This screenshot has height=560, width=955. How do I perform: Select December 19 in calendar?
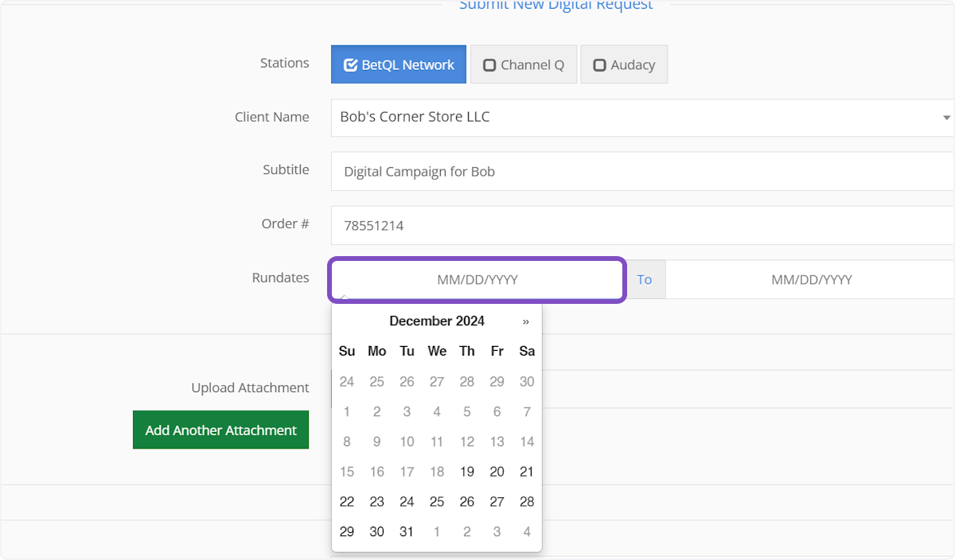pos(467,472)
